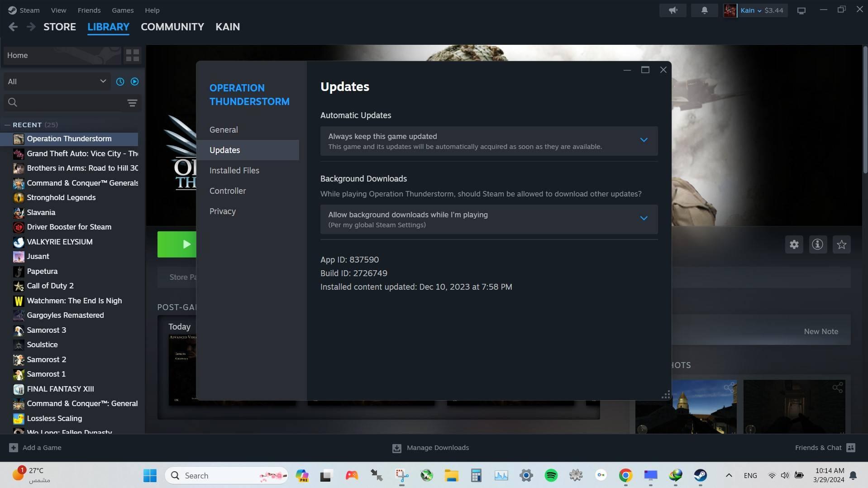Switch to Big Picture mode icon

coord(801,10)
